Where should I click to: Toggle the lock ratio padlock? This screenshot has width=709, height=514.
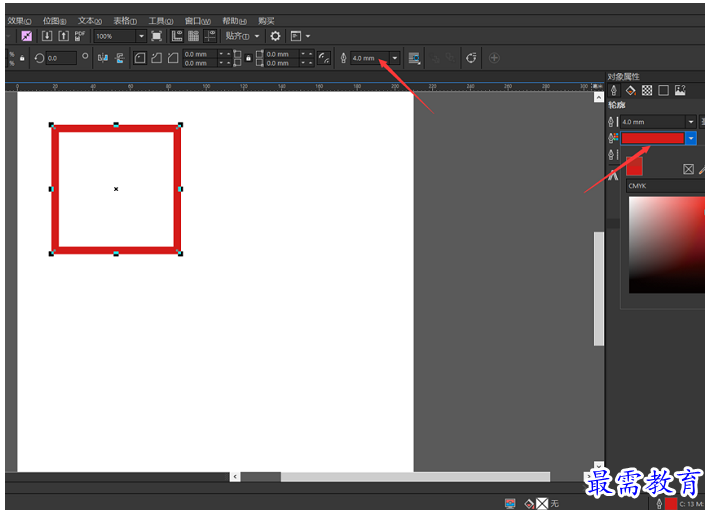click(22, 58)
